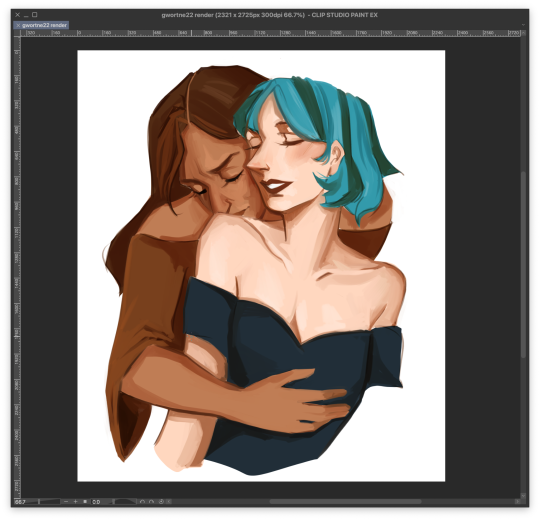540x520 pixels.
Task: Click the vertical scrollbar down arrow
Action: tap(523, 496)
